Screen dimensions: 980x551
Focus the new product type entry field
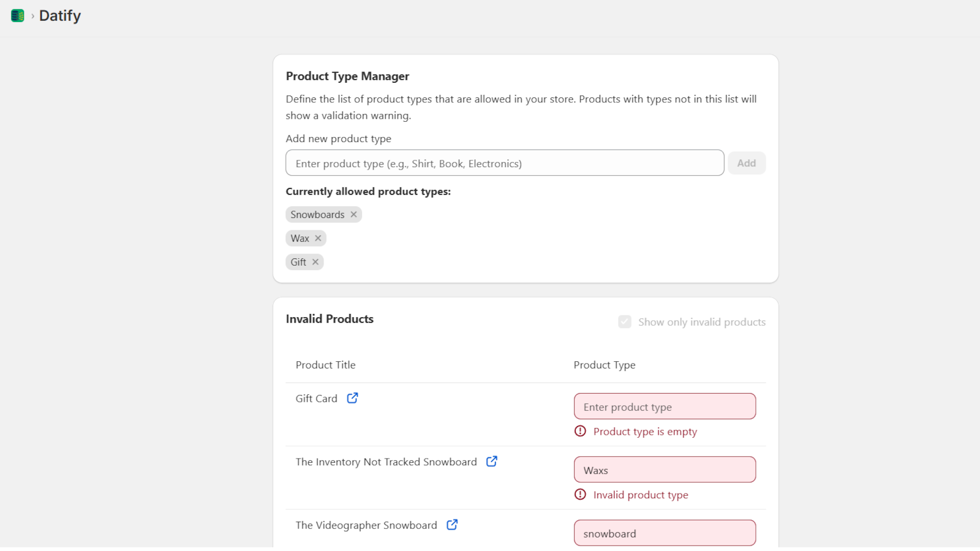tap(504, 163)
